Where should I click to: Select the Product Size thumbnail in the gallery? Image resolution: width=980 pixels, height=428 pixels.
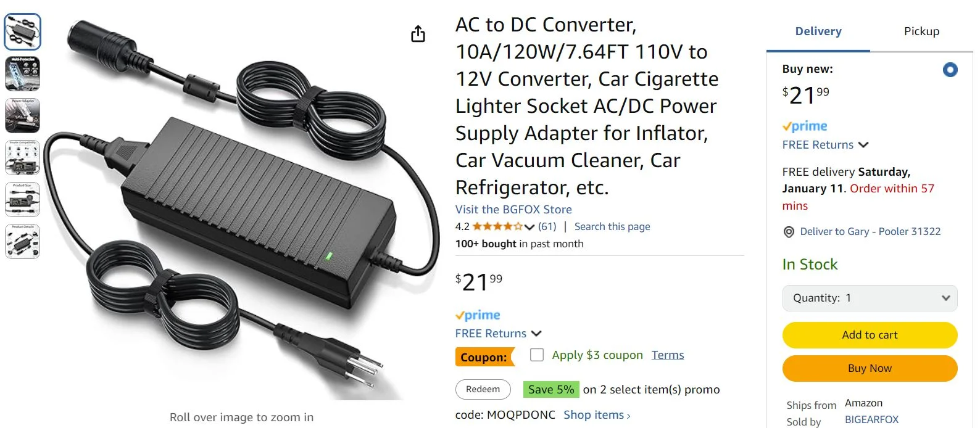point(23,200)
